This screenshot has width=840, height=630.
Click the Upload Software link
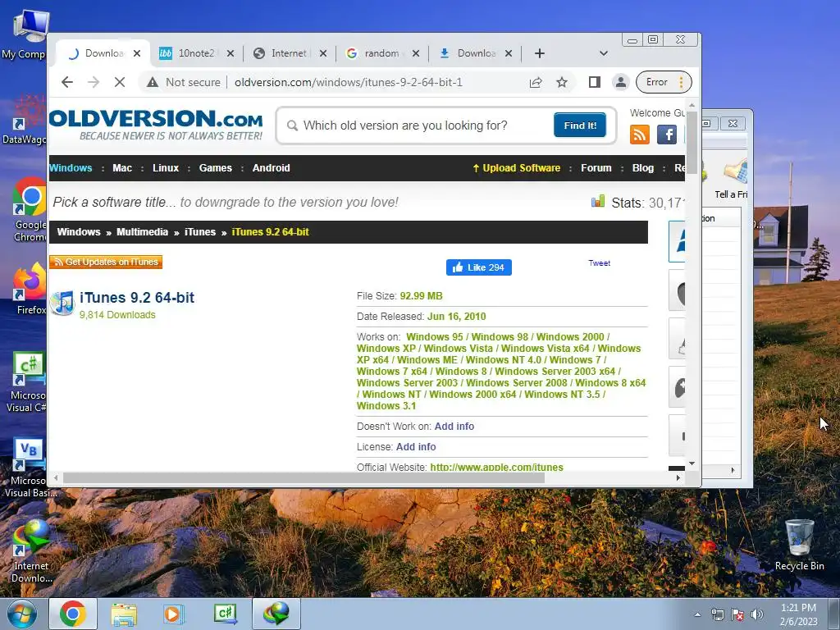coord(517,167)
